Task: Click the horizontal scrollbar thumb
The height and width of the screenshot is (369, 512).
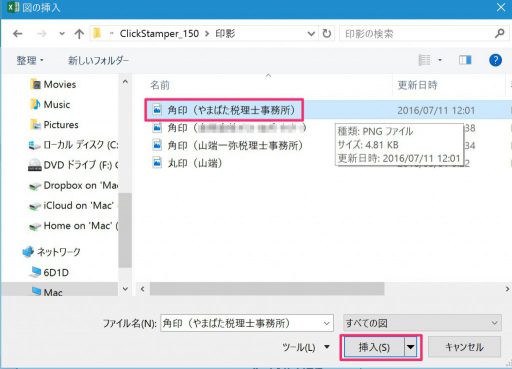Action: (x=267, y=289)
